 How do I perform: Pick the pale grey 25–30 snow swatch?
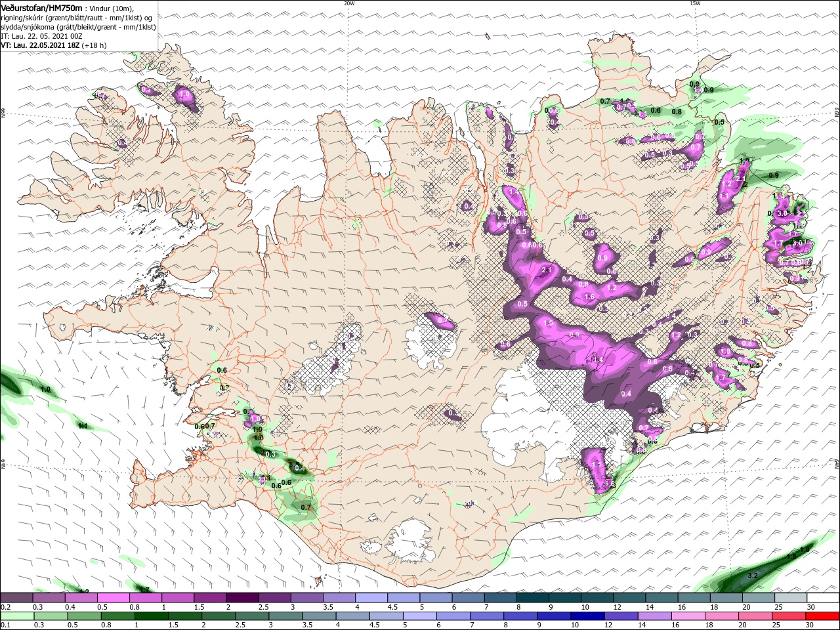(x=791, y=598)
